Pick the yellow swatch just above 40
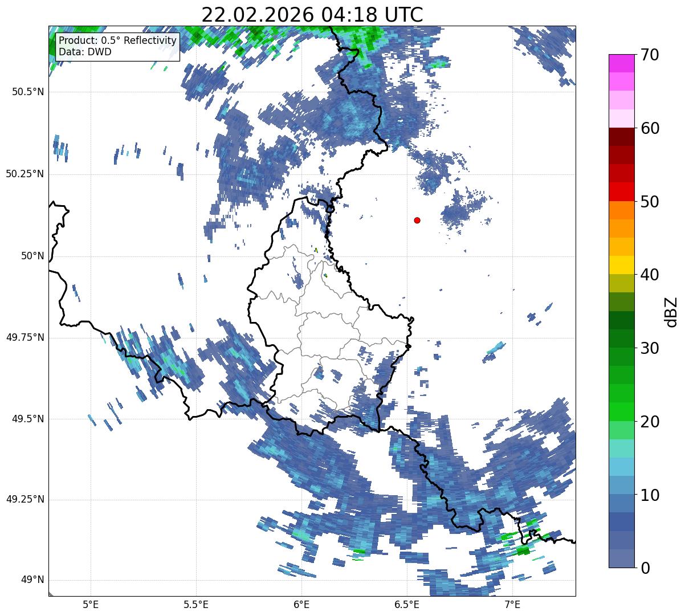 pos(621,265)
